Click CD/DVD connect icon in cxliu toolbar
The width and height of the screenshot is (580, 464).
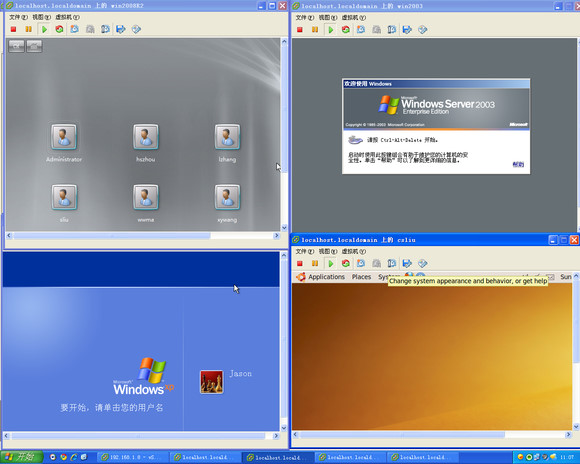coord(422,263)
